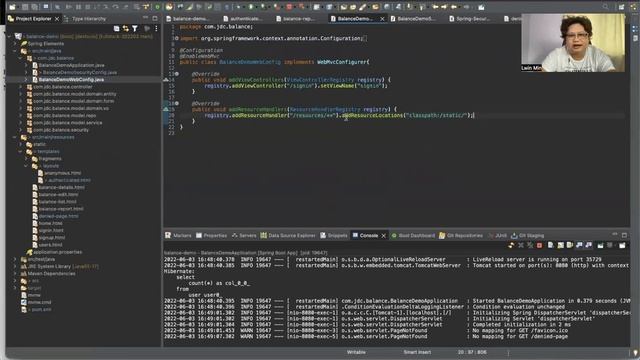Select balance-details.html file
Screen dimensions: 640x360
(58, 187)
